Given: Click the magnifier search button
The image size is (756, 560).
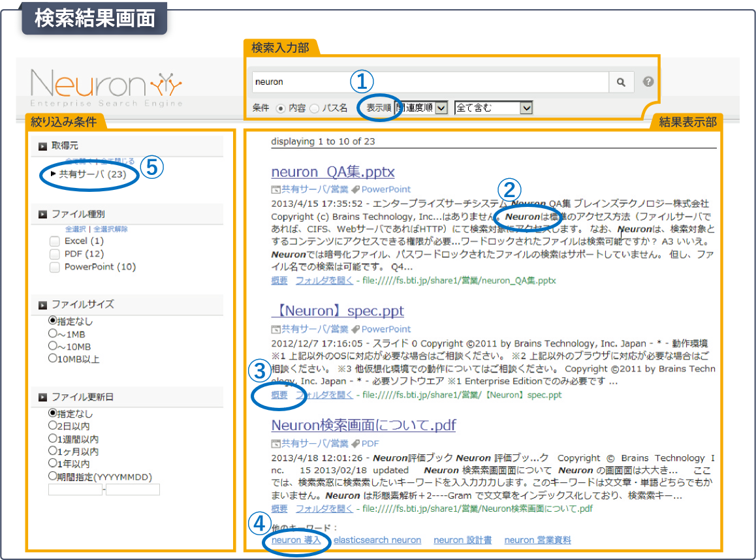Looking at the screenshot, I should 621,82.
